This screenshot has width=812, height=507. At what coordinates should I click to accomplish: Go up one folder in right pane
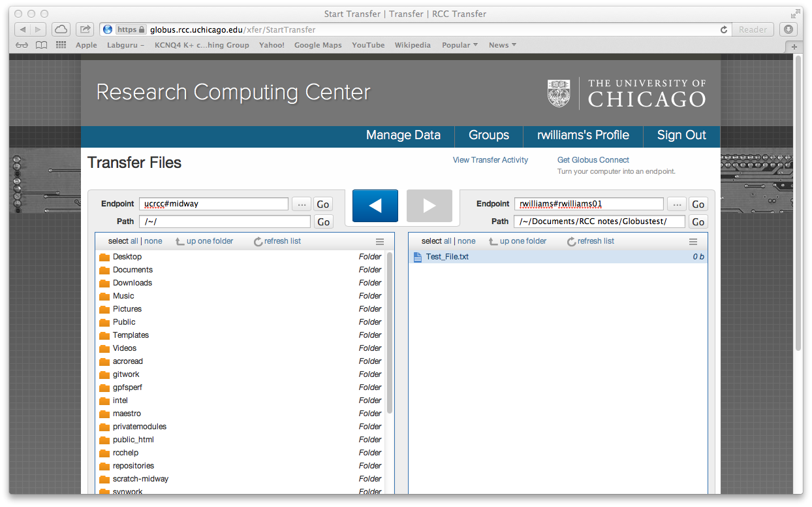pos(518,241)
